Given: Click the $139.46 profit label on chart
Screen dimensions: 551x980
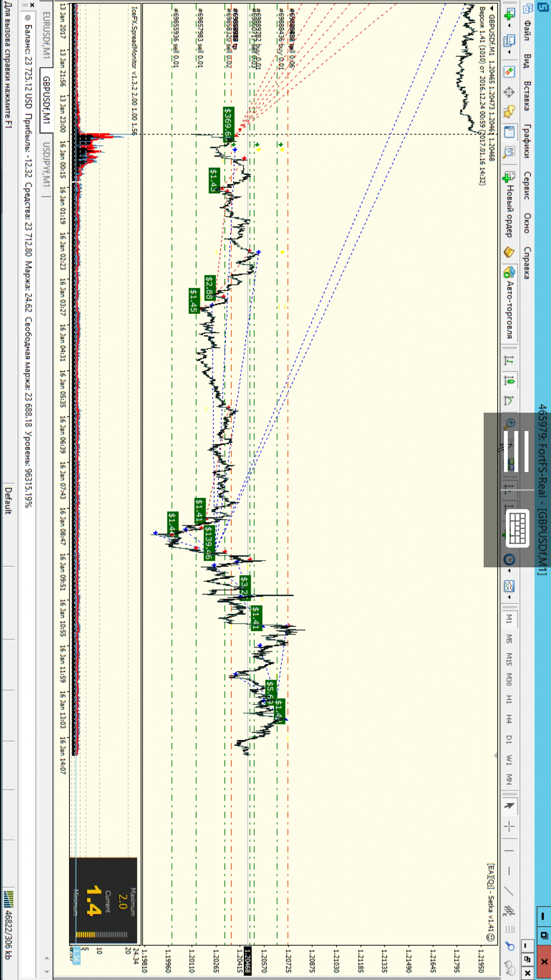Looking at the screenshot, I should (209, 543).
